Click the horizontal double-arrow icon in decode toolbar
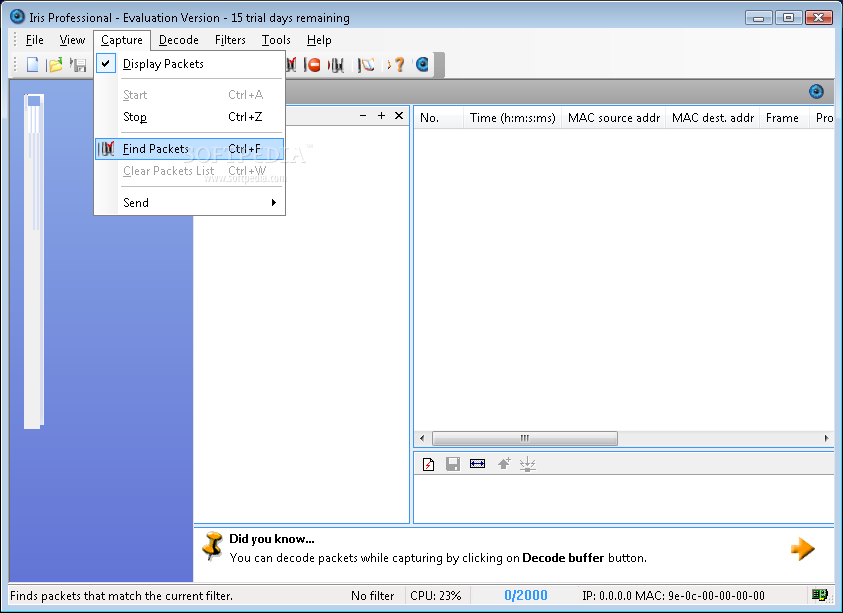 pos(477,464)
